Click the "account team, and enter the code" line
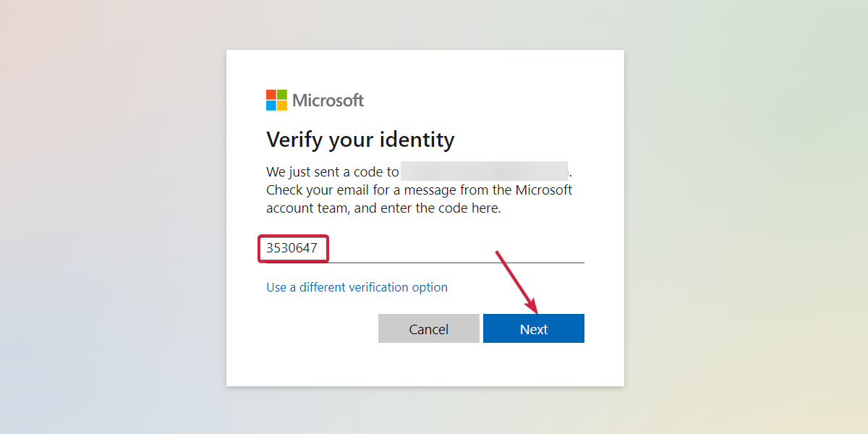This screenshot has width=868, height=434. [x=383, y=208]
